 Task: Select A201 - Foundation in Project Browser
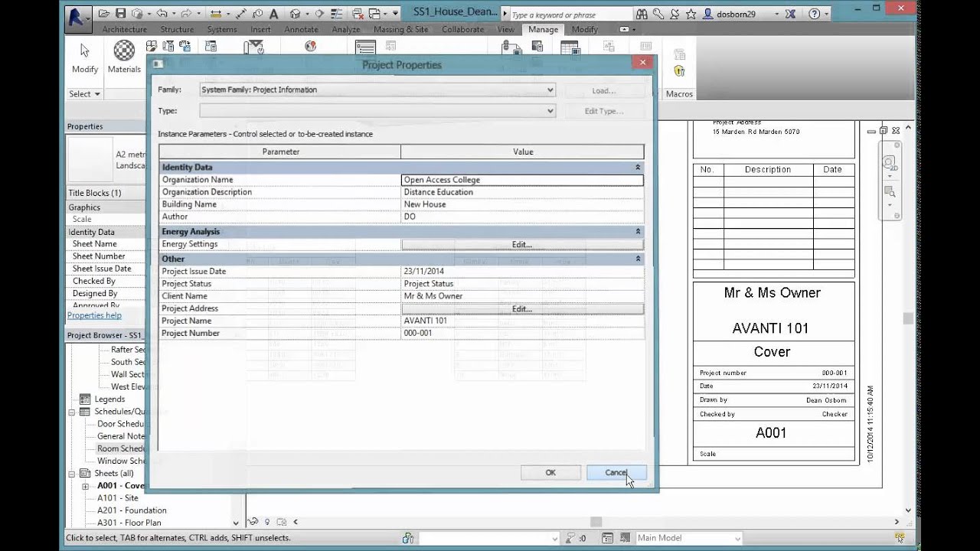point(132,510)
